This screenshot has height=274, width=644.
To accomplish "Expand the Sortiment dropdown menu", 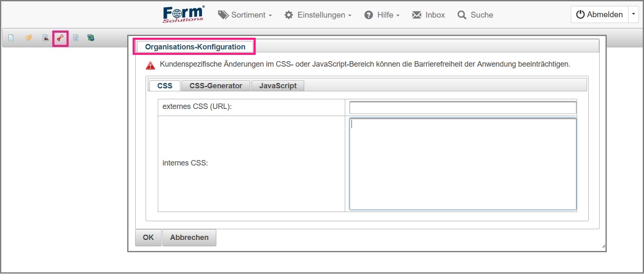I will pyautogui.click(x=245, y=15).
